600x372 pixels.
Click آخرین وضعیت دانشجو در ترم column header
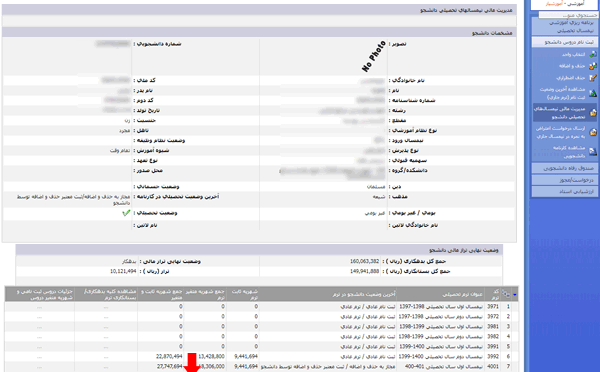(x=328, y=294)
